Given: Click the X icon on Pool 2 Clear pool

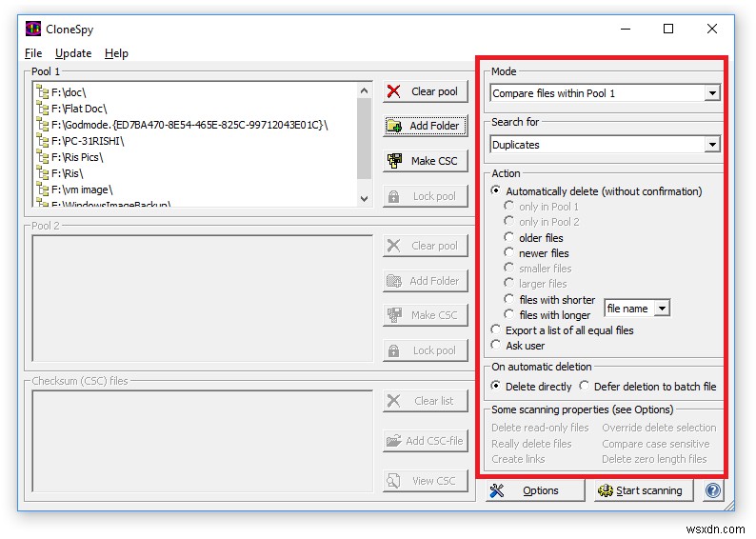Looking at the screenshot, I should tap(394, 246).
